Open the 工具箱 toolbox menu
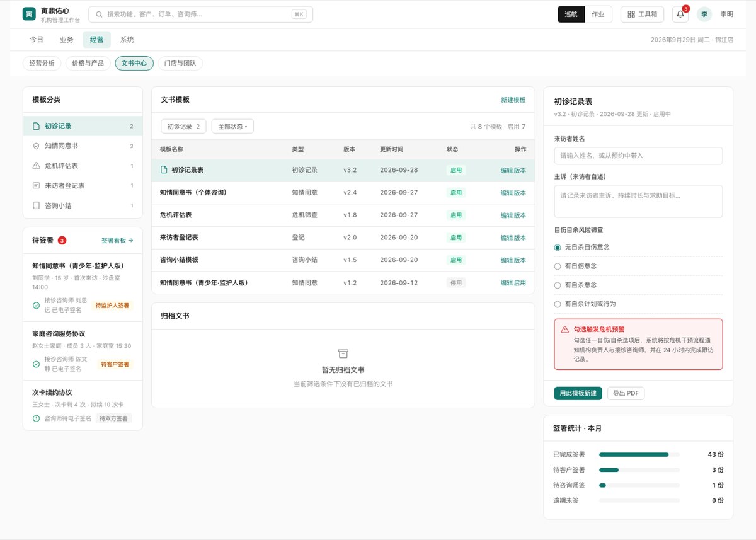Screen dimensions: 756x540 click(642, 14)
